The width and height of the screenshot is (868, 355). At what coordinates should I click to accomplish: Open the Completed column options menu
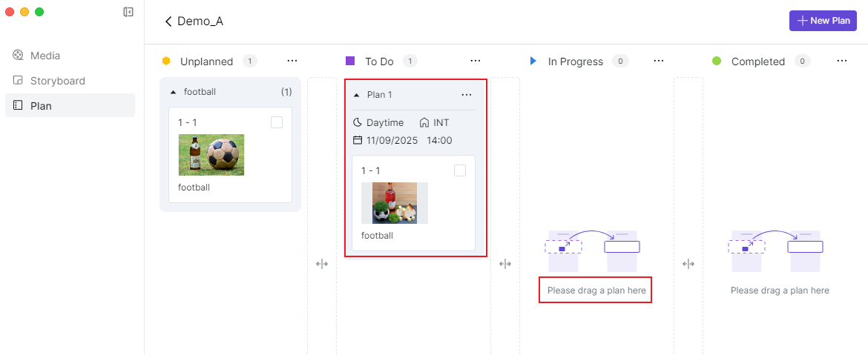coord(842,61)
